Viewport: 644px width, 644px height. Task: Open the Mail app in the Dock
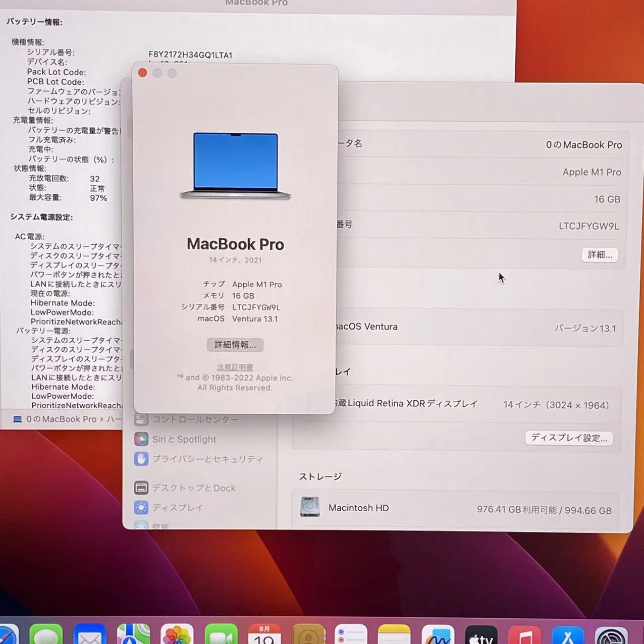coord(90,634)
